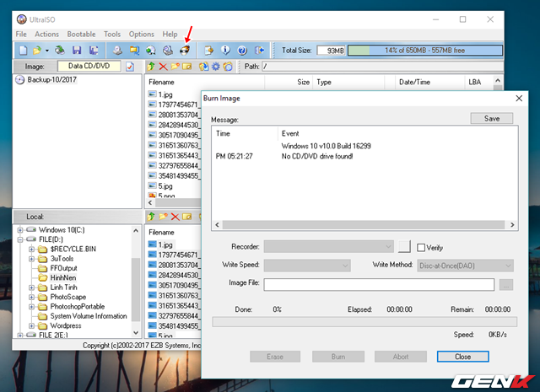Open the File menu
Image resolution: width=540 pixels, height=392 pixels.
21,34
